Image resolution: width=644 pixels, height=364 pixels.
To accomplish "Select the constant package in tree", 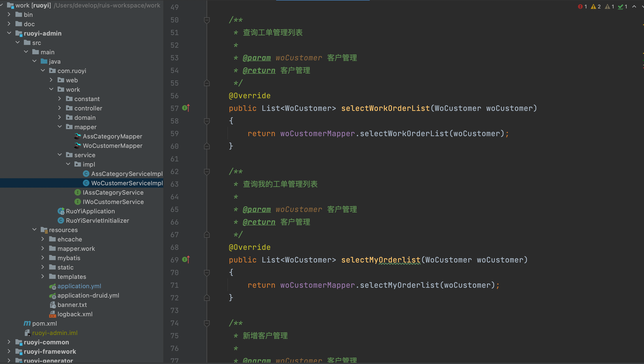I will (87, 99).
